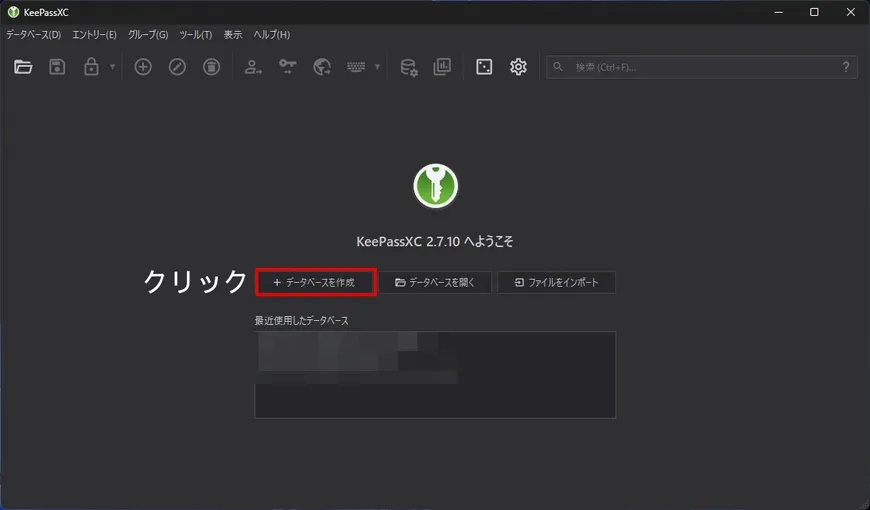Image resolution: width=870 pixels, height=510 pixels.
Task: Expand dropdown arrow beside padlock icon
Action: pyautogui.click(x=113, y=67)
